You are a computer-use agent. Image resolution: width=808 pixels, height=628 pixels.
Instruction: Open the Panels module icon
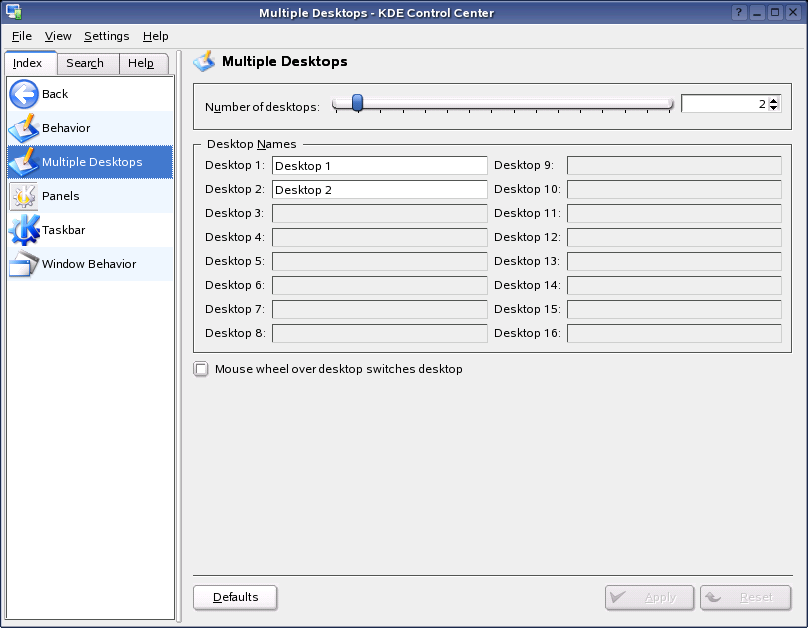[24, 196]
